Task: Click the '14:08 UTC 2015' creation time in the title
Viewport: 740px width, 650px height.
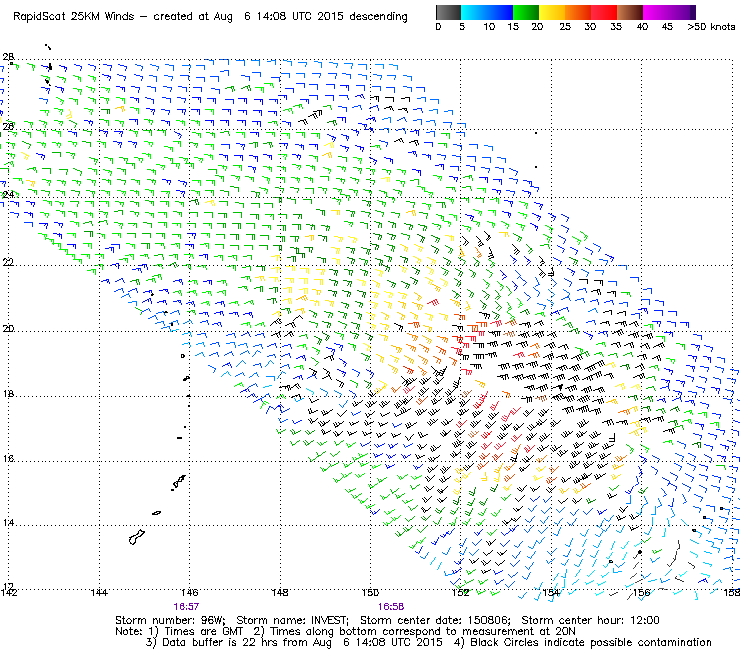Action: click(x=299, y=17)
